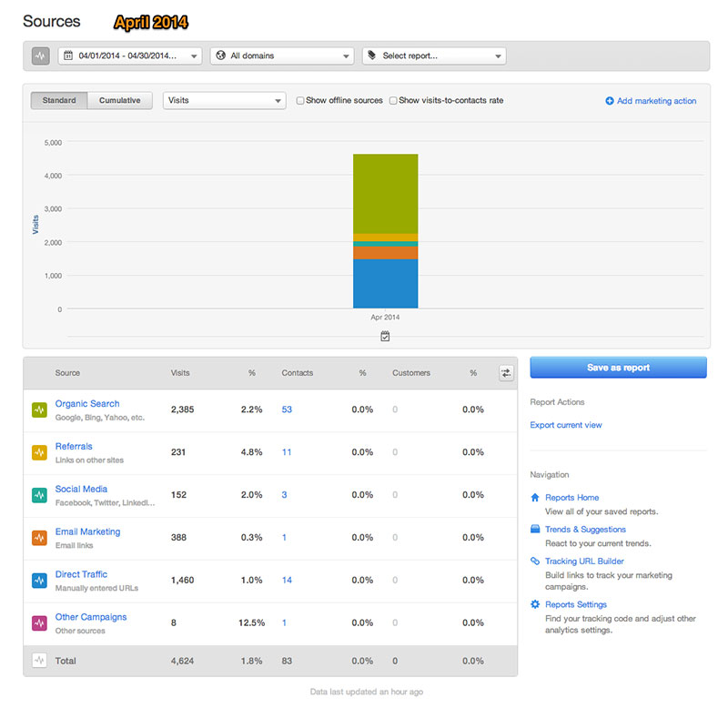Click the teal Social Media source icon
This screenshot has height=708, width=728.
tap(39, 495)
